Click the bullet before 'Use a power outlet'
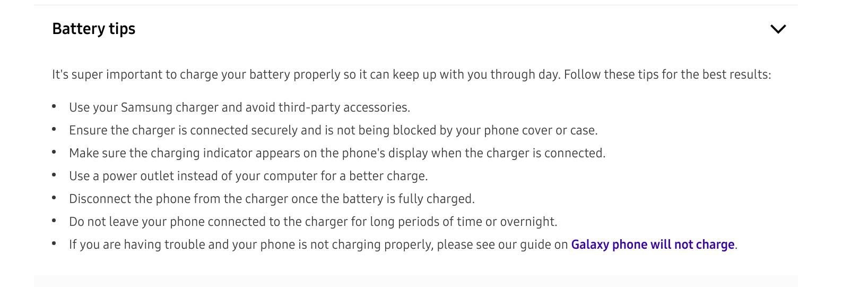The width and height of the screenshot is (868, 287). pyautogui.click(x=54, y=175)
